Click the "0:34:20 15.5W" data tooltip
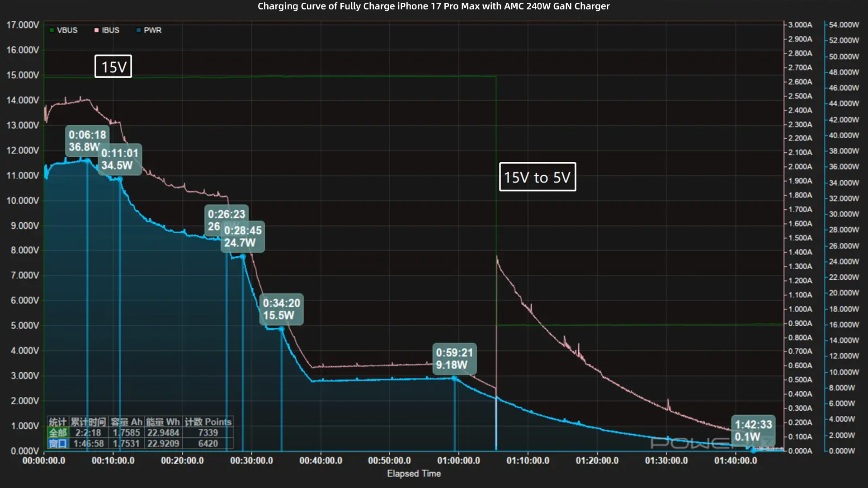This screenshot has height=488, width=868. 280,310
